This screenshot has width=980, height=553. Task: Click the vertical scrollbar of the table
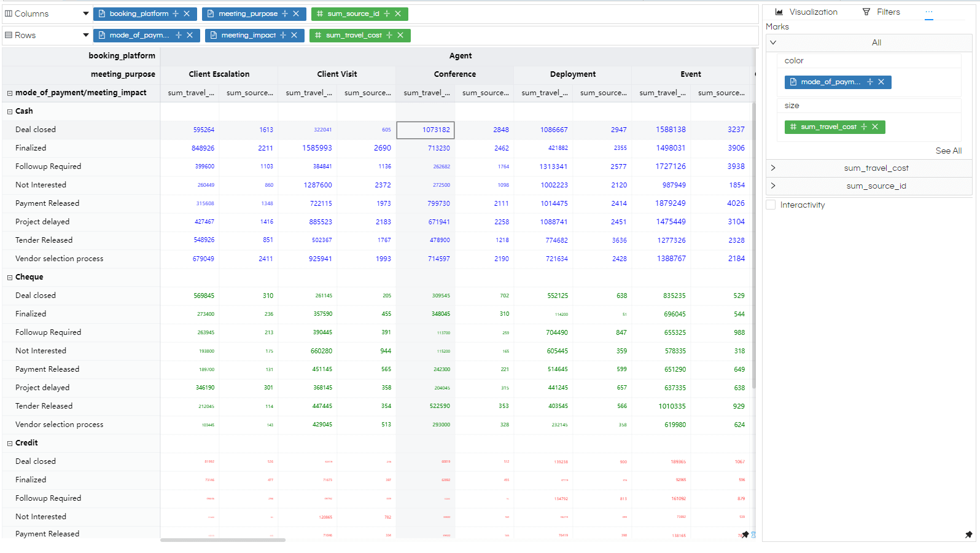pyautogui.click(x=753, y=246)
